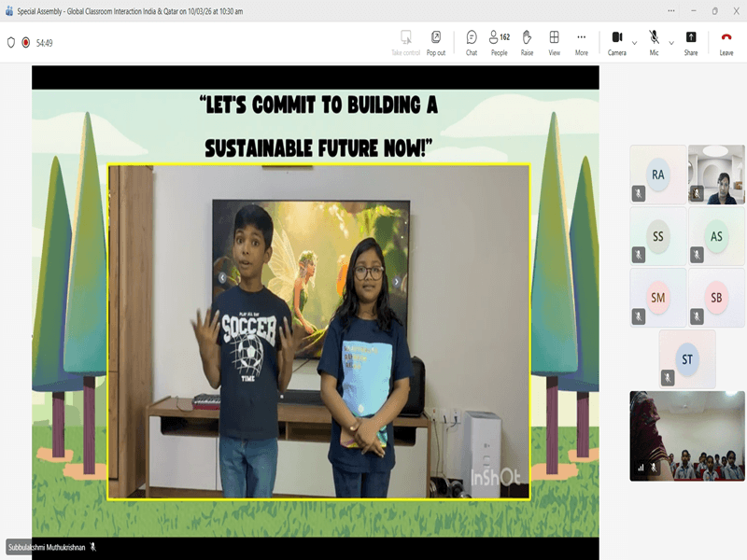Raise your hand in the meeting
The image size is (747, 560).
(527, 41)
